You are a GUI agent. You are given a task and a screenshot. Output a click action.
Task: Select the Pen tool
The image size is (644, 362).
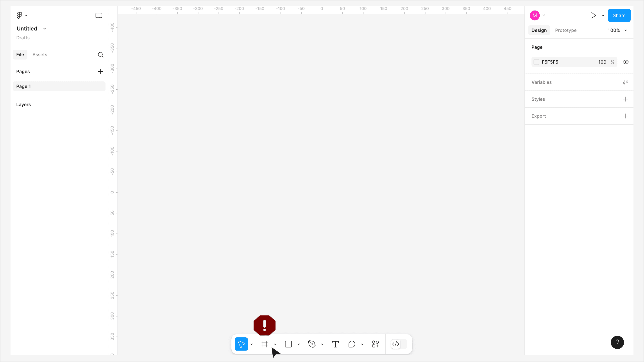[x=312, y=344]
